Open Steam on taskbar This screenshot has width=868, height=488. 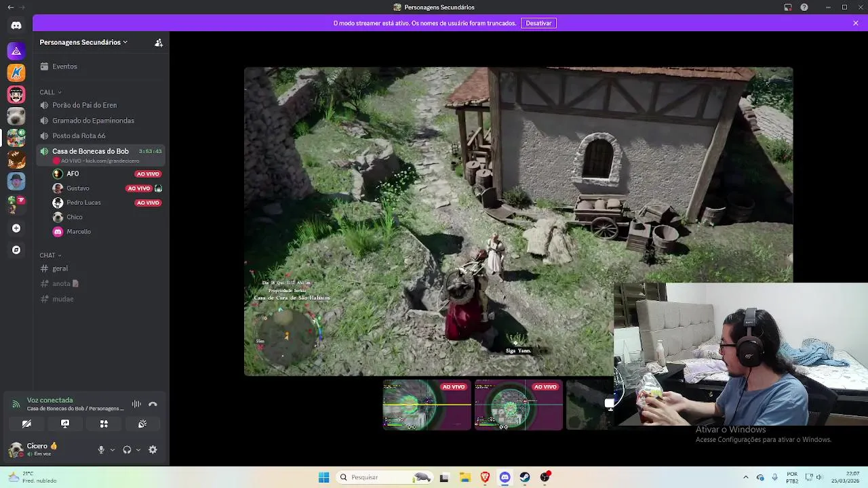click(x=525, y=477)
